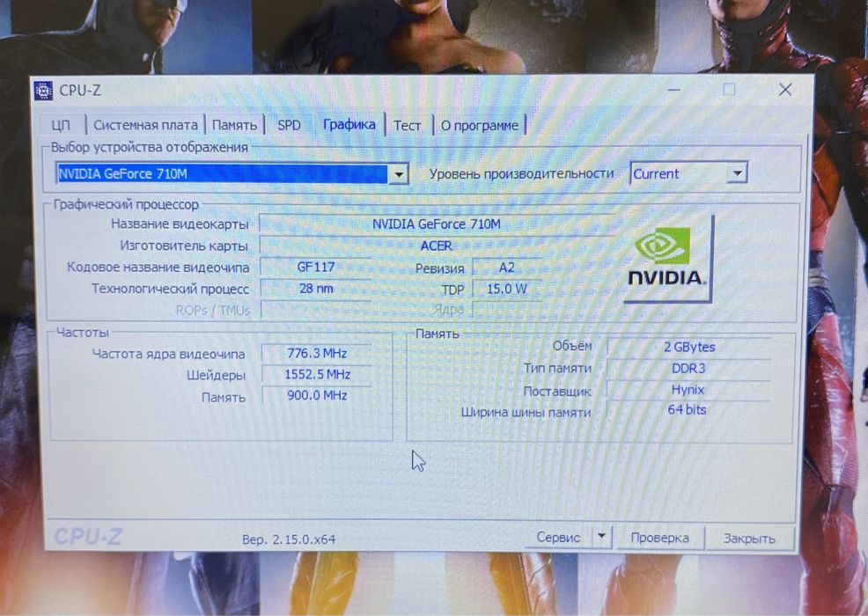Click the Закрыть button
This screenshot has width=868, height=616.
tap(749, 539)
